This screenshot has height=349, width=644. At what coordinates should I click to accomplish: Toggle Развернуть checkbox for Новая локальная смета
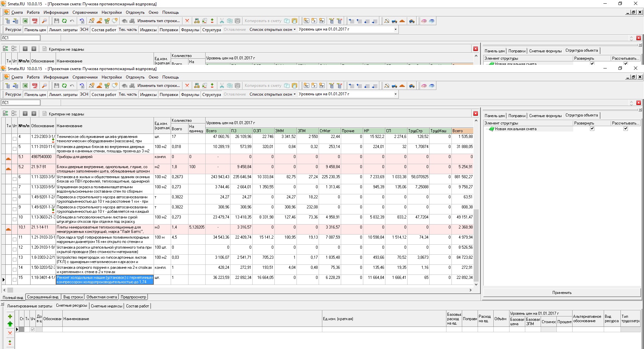(592, 129)
